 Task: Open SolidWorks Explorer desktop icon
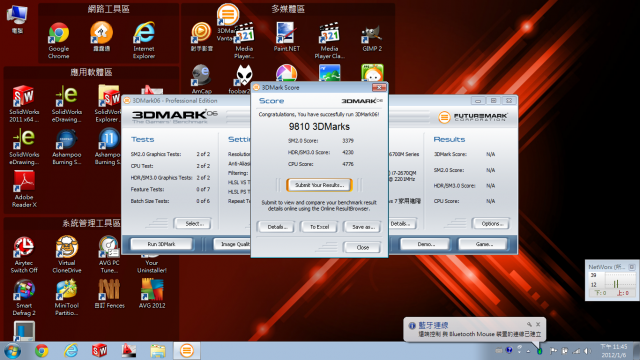(x=108, y=104)
